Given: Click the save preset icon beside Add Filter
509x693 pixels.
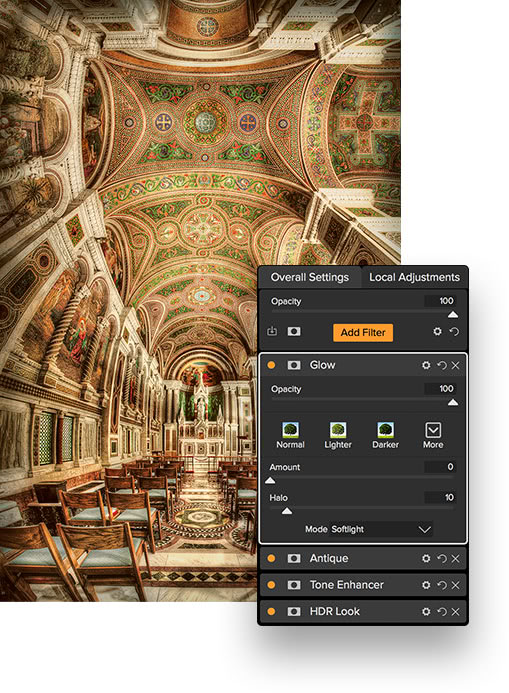Looking at the screenshot, I should 272,331.
